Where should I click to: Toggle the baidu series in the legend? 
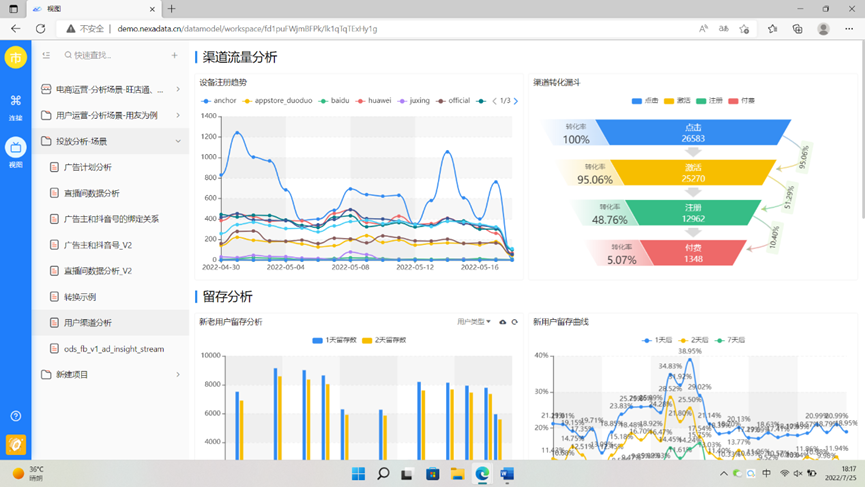coord(334,101)
